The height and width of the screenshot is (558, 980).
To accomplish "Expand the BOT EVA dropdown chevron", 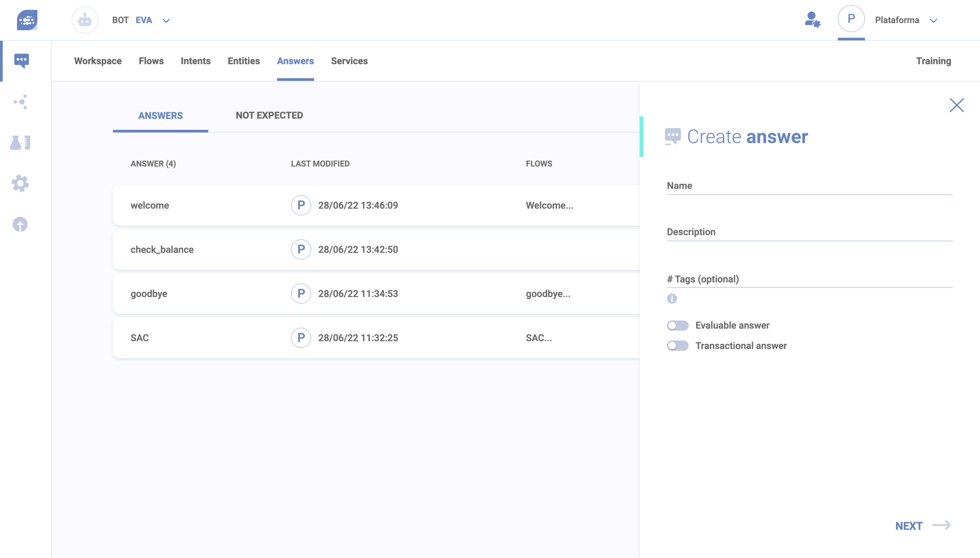I will pyautogui.click(x=166, y=20).
